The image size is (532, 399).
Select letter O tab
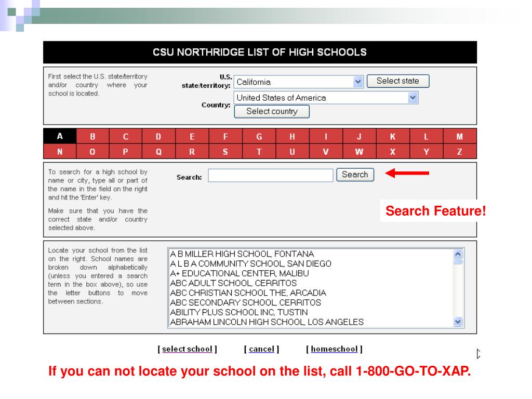[x=92, y=151]
